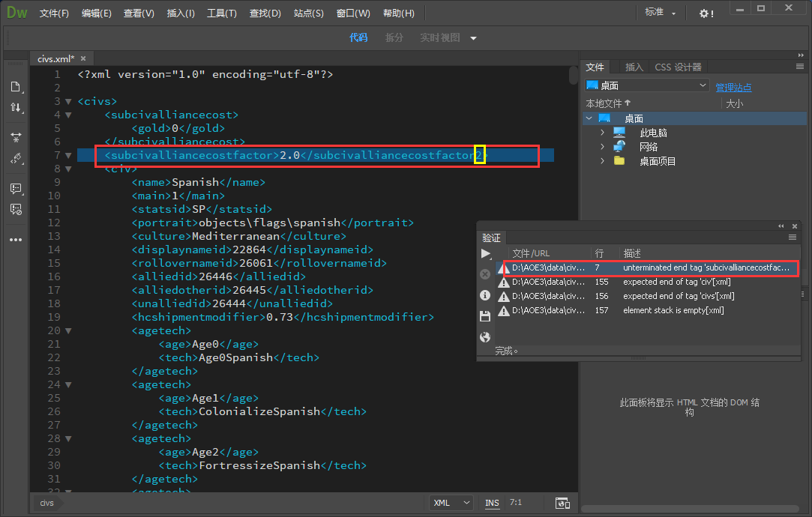812x517 pixels.
Task: Click the expand all code icon
Action: point(16,137)
